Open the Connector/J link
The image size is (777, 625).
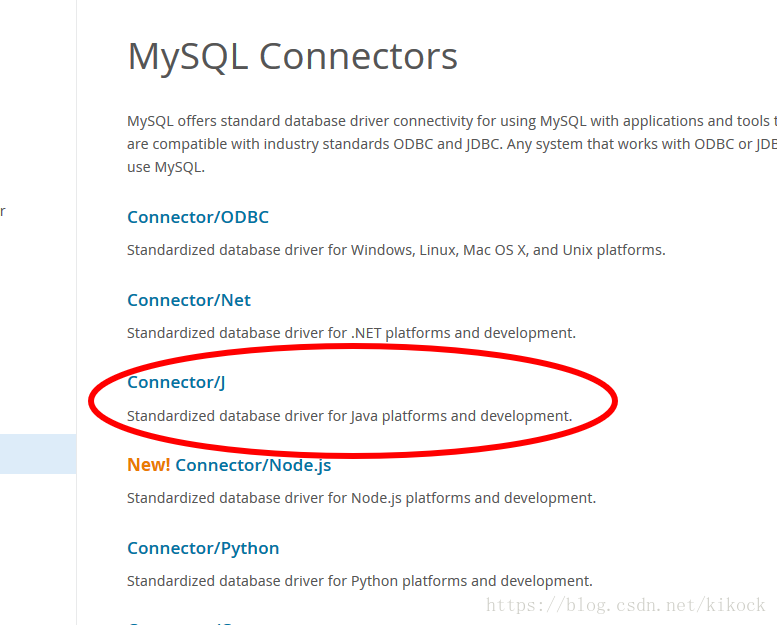176,382
